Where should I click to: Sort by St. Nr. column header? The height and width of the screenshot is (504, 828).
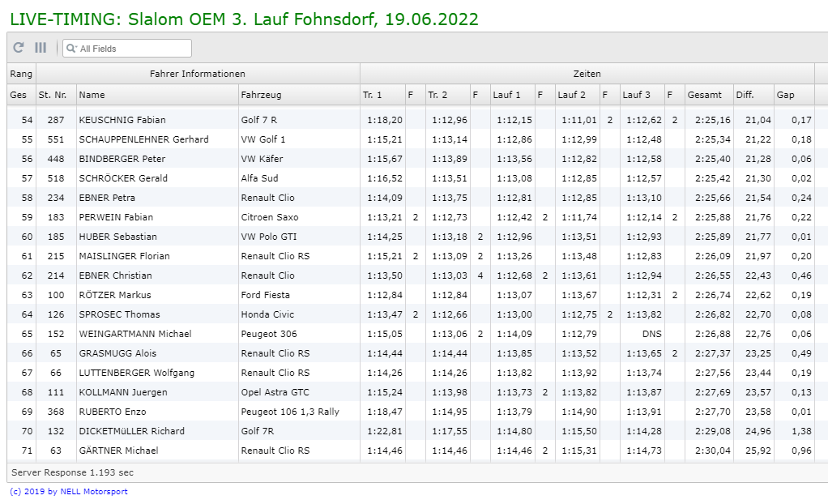point(56,95)
